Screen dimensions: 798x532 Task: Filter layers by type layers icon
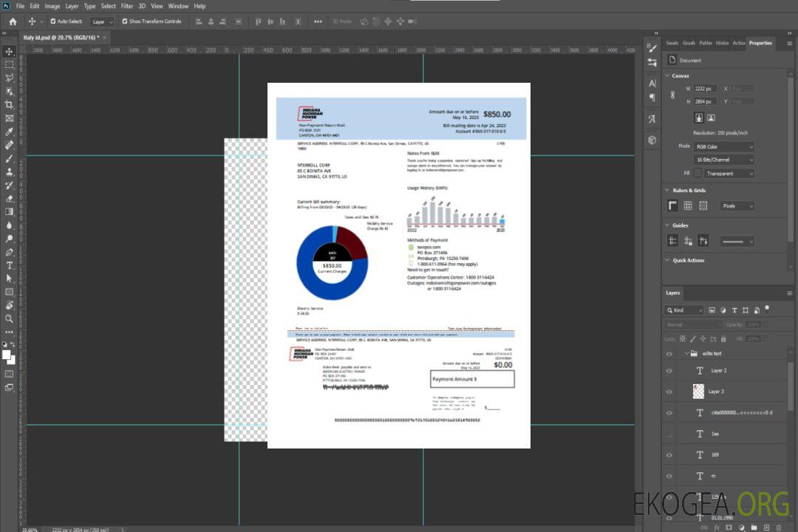coord(734,310)
